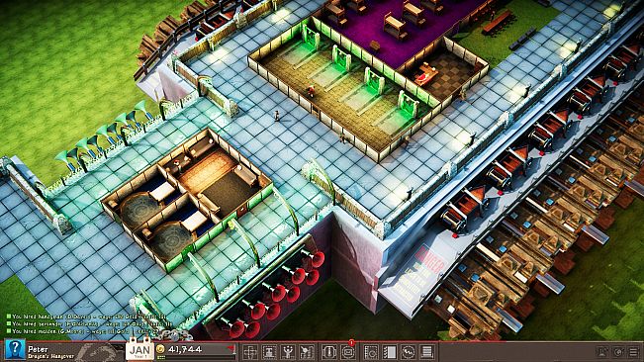Image resolution: width=644 pixels, height=362 pixels.
Task: Select the character in the green-lit room
Action: [x=311, y=91]
